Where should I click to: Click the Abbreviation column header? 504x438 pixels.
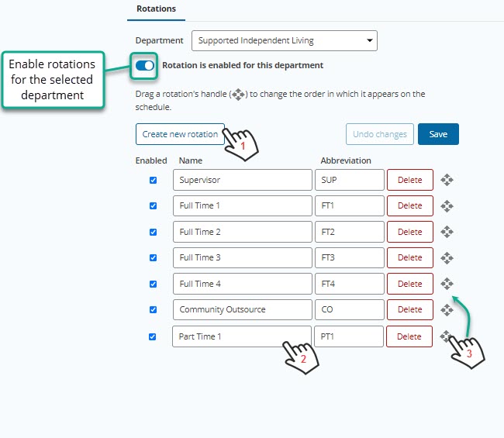(346, 160)
